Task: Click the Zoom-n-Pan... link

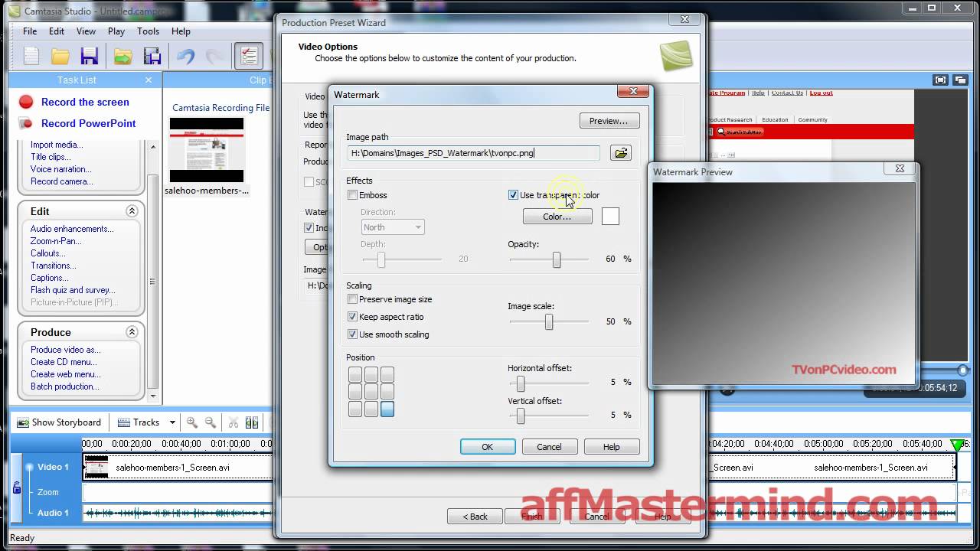Action: [x=56, y=241]
